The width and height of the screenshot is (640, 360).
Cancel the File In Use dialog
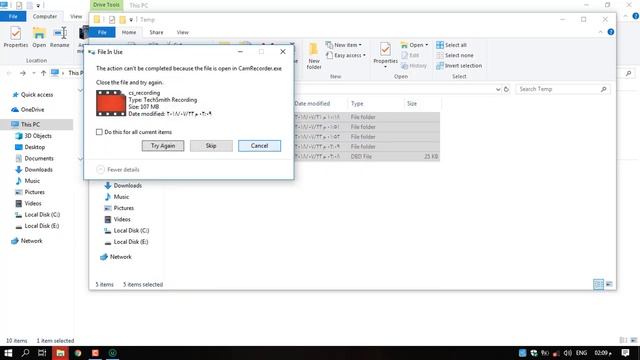(x=259, y=146)
